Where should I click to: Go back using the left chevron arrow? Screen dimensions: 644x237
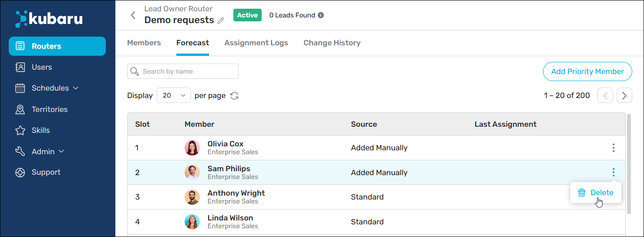point(133,15)
